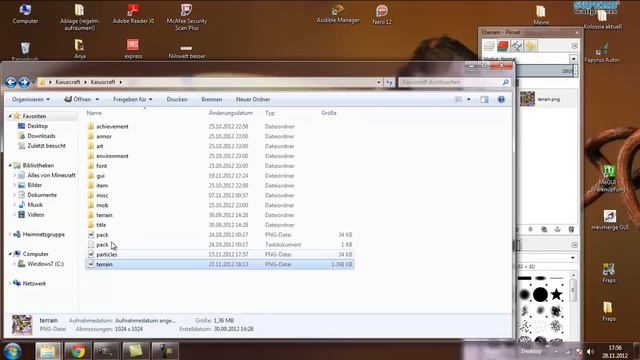
Task: Create a folder with Neuer Ordner
Action: (x=253, y=99)
